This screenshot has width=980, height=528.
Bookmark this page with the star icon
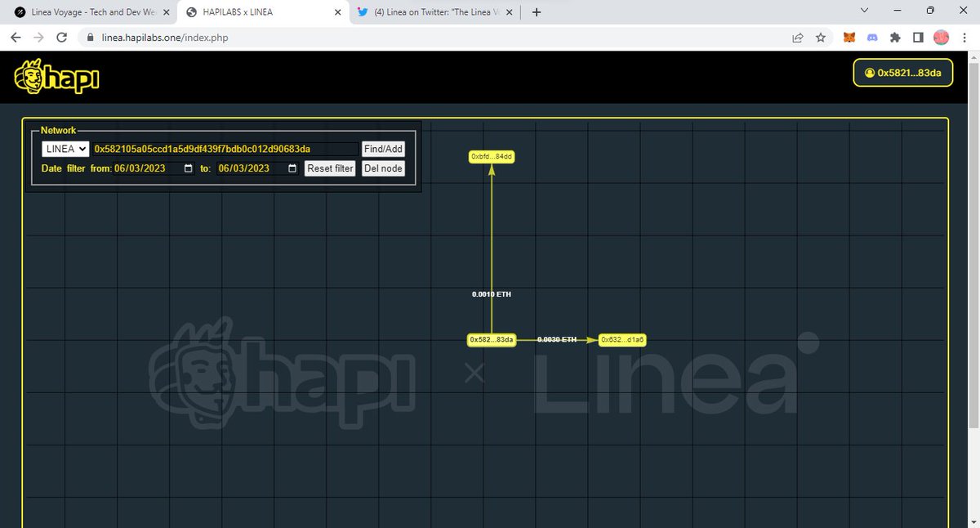point(819,38)
